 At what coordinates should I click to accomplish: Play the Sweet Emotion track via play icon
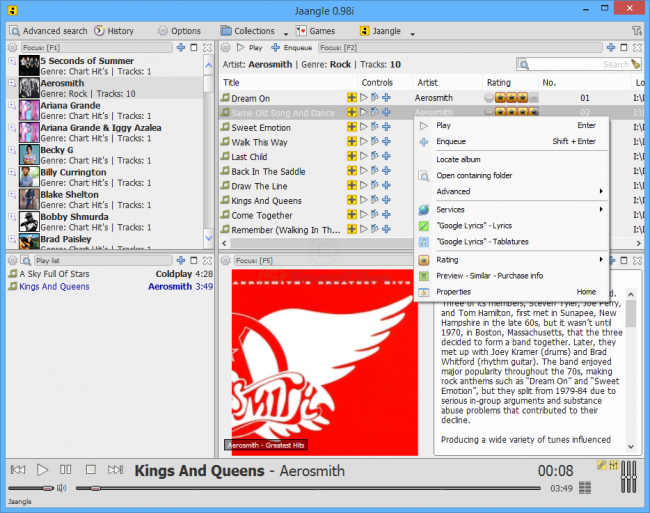(364, 127)
